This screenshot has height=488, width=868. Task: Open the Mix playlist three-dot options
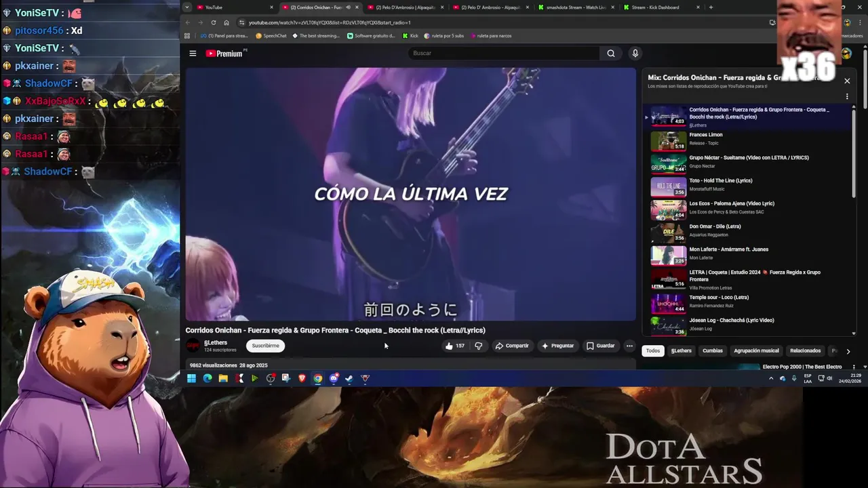point(847,96)
